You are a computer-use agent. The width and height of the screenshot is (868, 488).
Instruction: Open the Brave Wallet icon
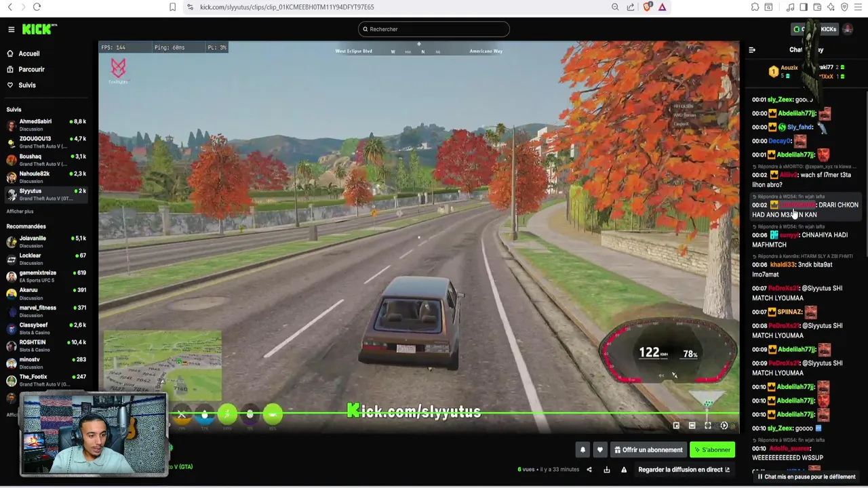pos(817,7)
